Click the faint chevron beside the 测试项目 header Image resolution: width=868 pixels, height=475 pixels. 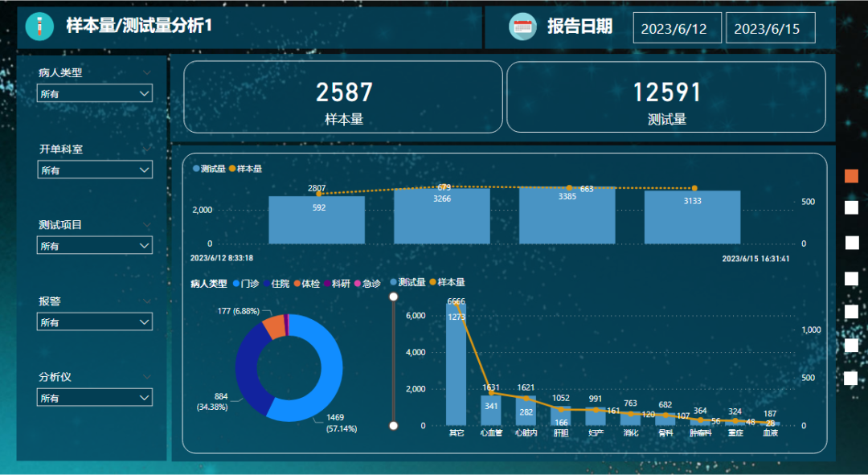coord(147,225)
